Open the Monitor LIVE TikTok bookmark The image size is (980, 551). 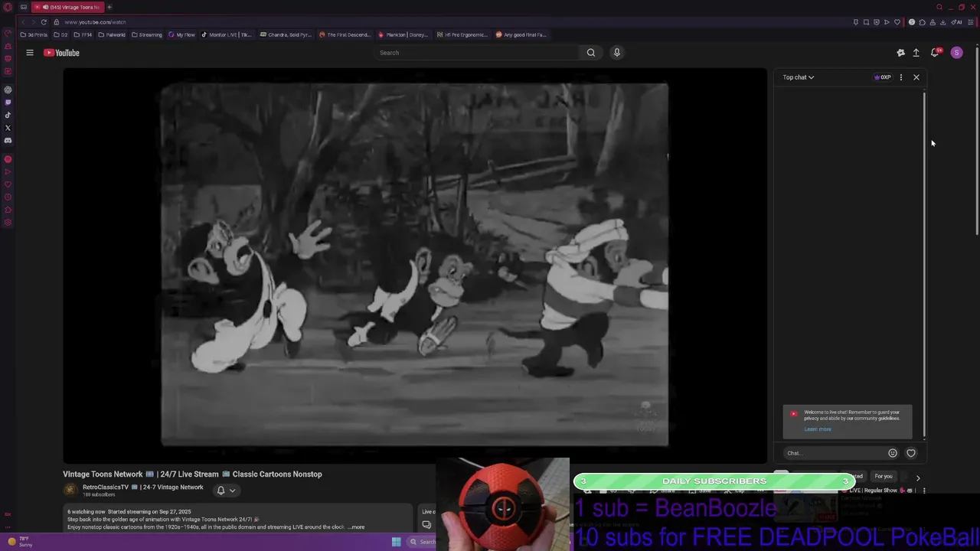[226, 34]
